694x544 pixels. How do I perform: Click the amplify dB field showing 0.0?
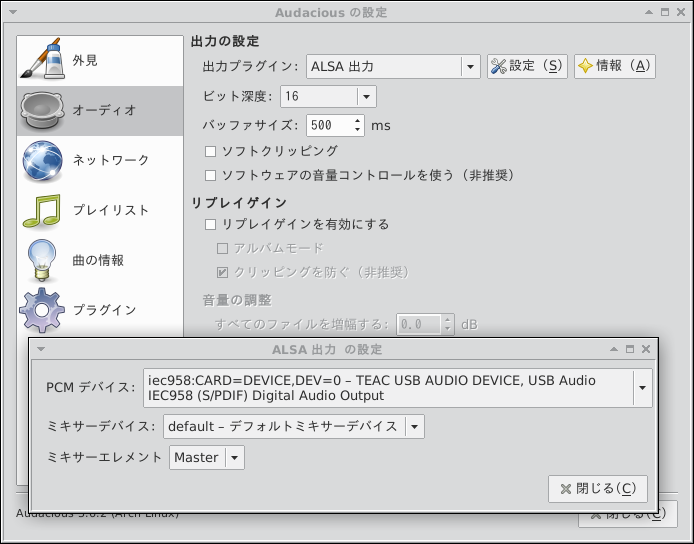click(419, 324)
